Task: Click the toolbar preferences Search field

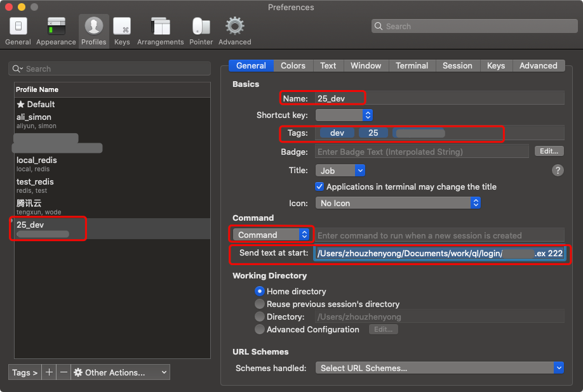Action: (x=474, y=26)
